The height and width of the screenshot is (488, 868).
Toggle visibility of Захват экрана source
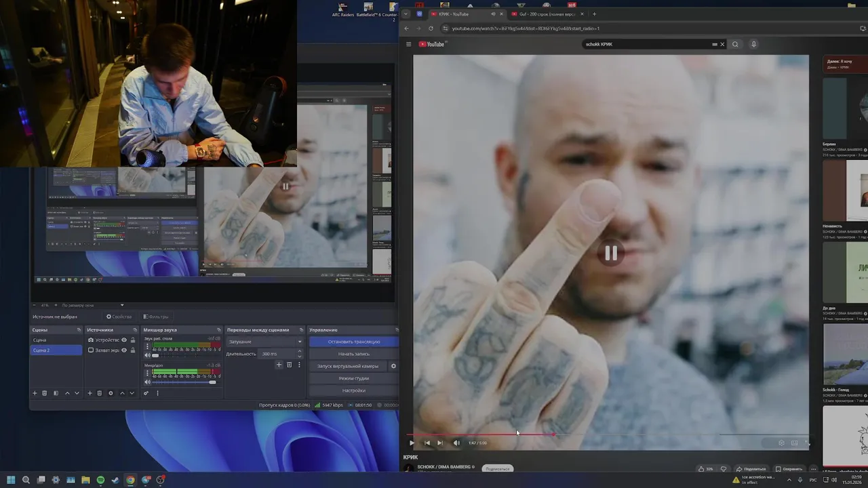[124, 350]
